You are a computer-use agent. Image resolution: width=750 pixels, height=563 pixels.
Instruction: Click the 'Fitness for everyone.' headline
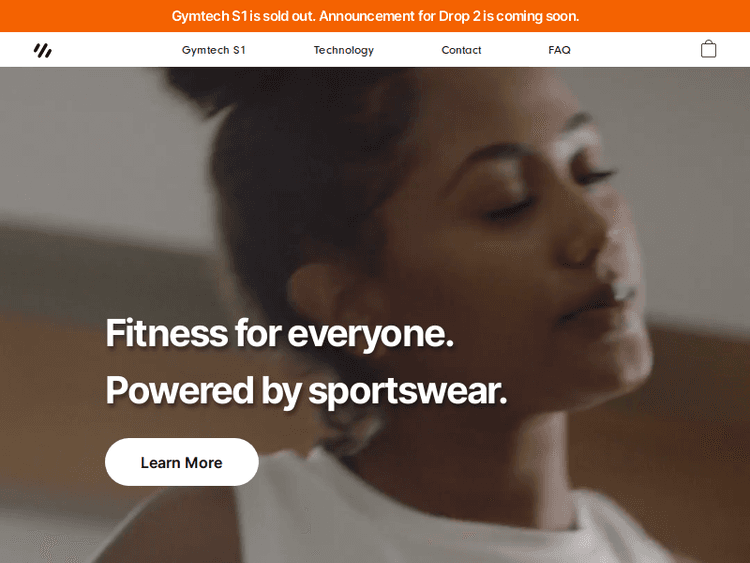[x=279, y=333]
